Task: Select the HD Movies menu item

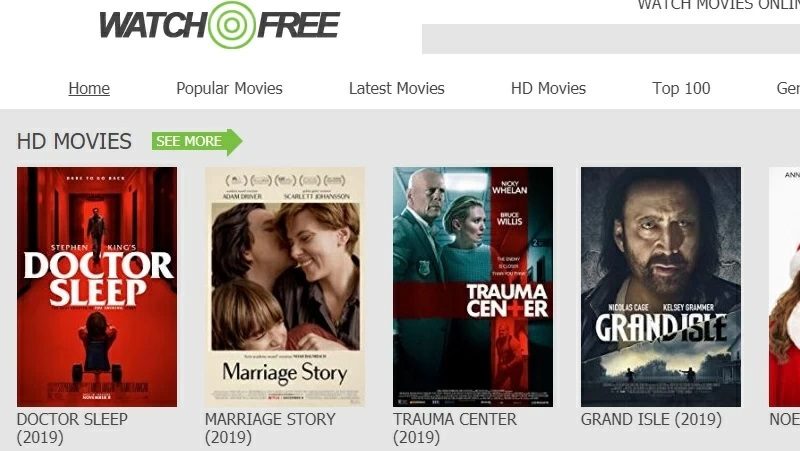Action: [548, 88]
